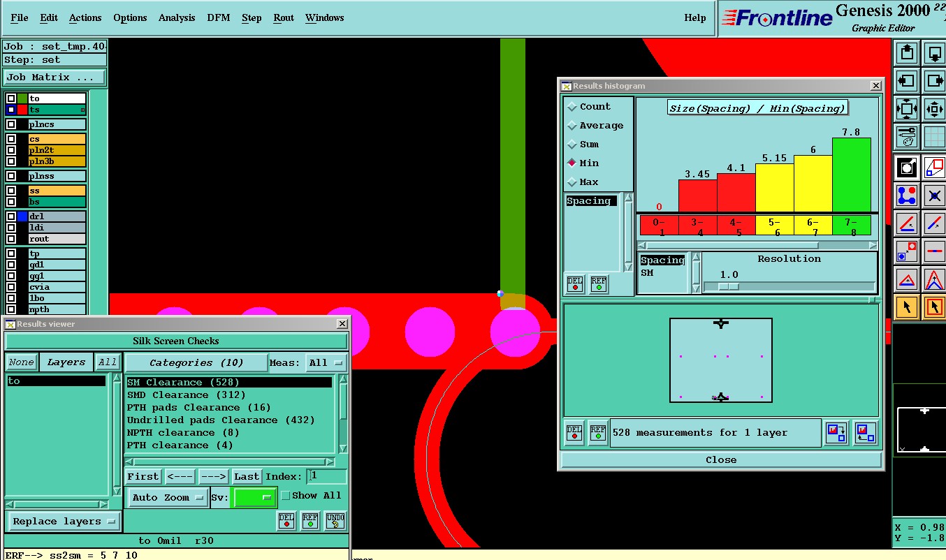The width and height of the screenshot is (946, 560).
Task: Click REF icon in Results viewer
Action: point(310,520)
